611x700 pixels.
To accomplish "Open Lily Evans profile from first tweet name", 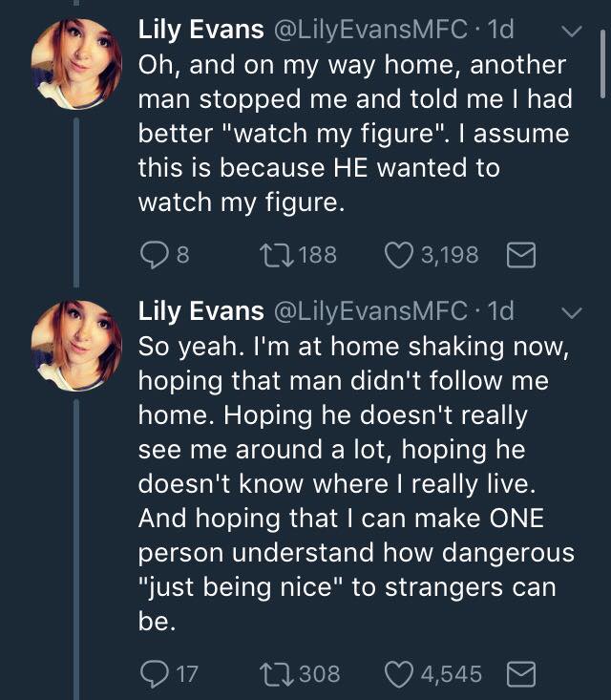I will click(200, 30).
